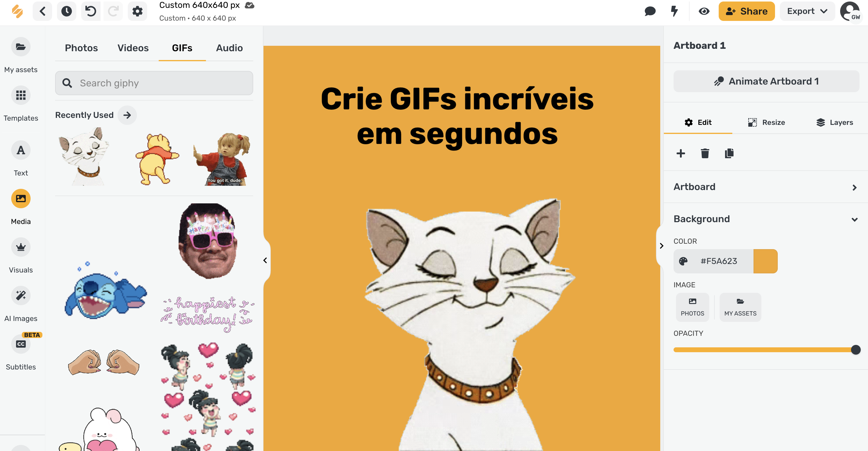The width and height of the screenshot is (868, 451).
Task: Click the undo history icon
Action: [x=67, y=12]
